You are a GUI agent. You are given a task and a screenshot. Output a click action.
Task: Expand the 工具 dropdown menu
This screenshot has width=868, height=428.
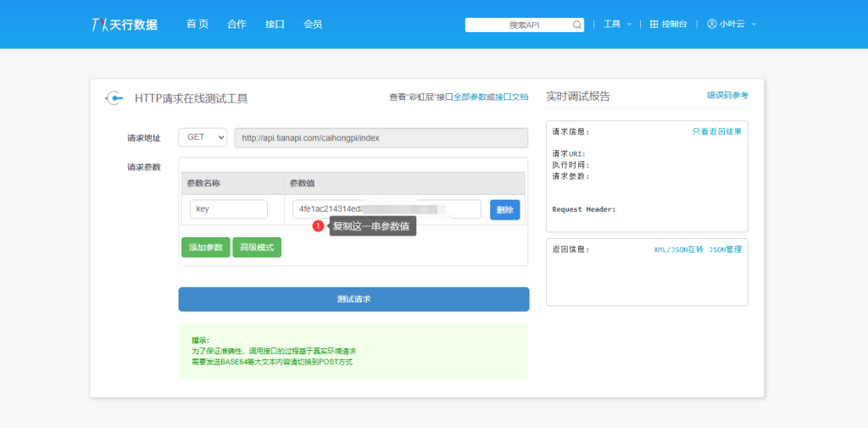[616, 25]
